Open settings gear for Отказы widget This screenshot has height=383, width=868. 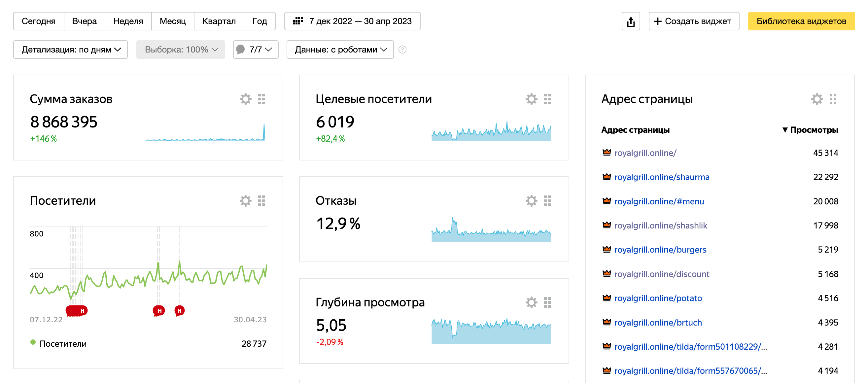pyautogui.click(x=531, y=201)
